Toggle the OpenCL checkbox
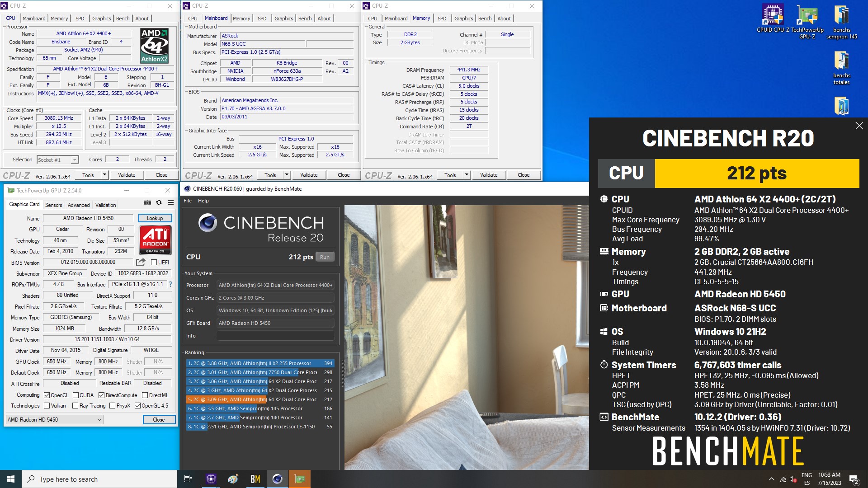The image size is (868, 488). 47,395
